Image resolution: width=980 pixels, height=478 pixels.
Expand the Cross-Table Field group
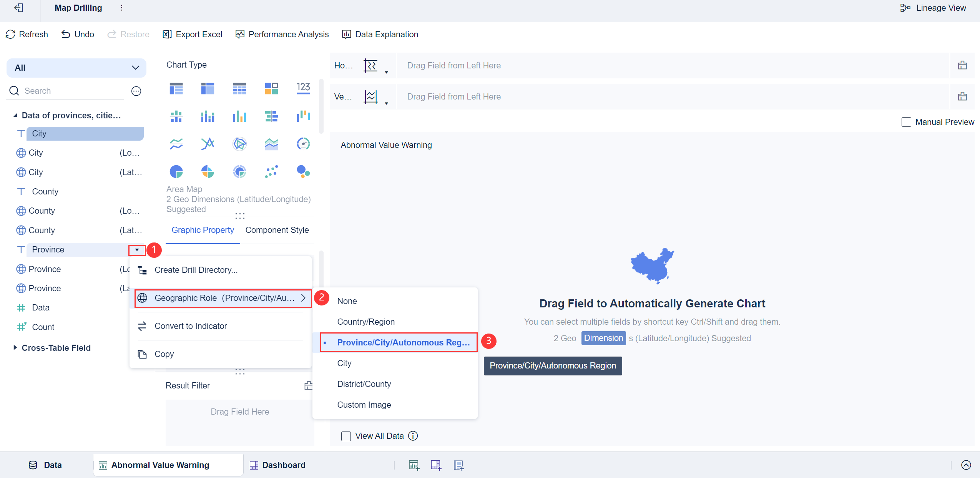(15, 348)
